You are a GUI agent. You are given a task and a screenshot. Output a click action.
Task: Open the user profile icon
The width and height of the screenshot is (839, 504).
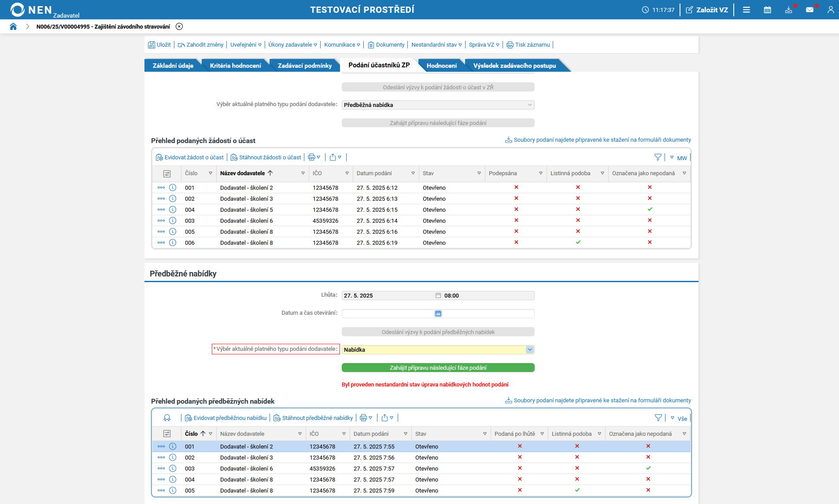pos(830,10)
